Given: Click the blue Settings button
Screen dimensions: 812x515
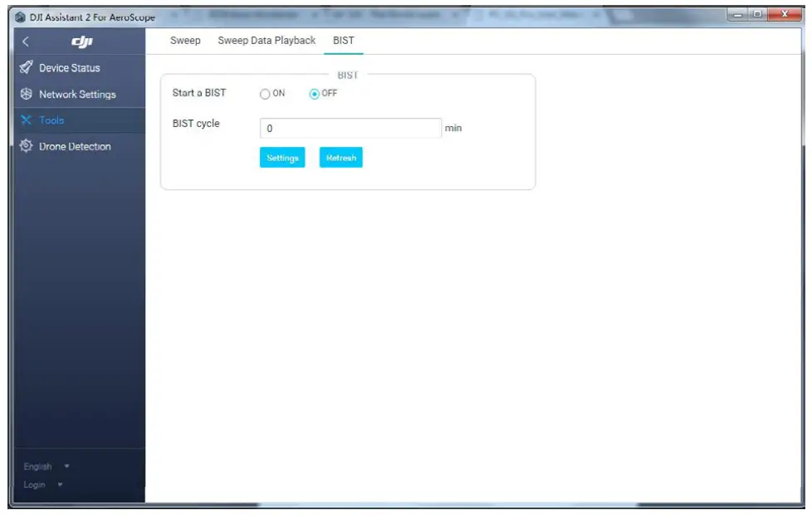Looking at the screenshot, I should (282, 158).
